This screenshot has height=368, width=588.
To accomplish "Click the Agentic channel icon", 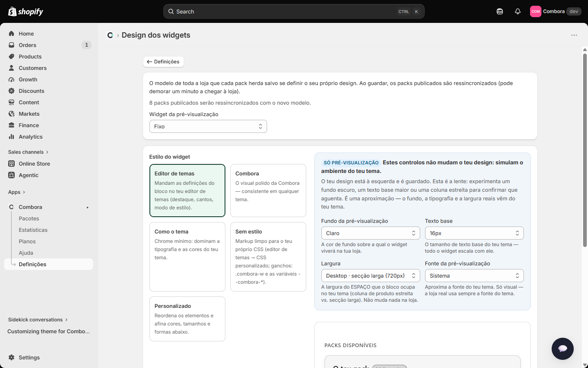I will pyautogui.click(x=11, y=175).
